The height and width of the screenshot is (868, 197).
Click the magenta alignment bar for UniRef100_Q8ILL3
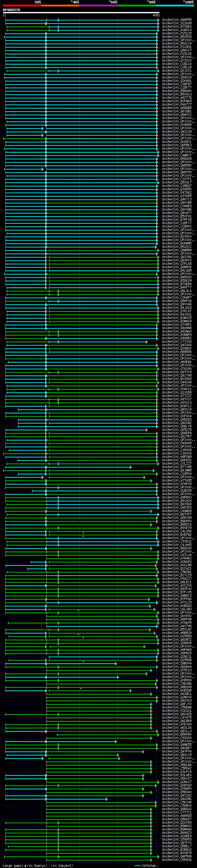[x=102, y=731]
